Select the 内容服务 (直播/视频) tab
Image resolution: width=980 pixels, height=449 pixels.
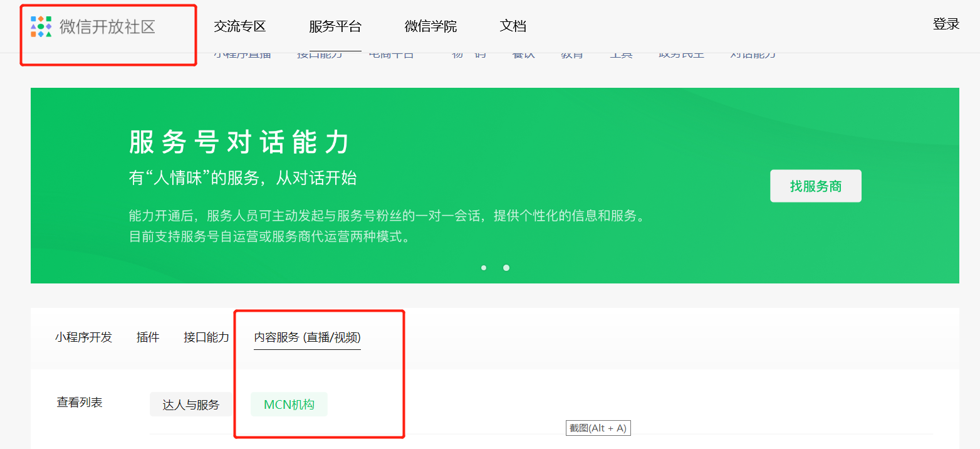pyautogui.click(x=307, y=337)
